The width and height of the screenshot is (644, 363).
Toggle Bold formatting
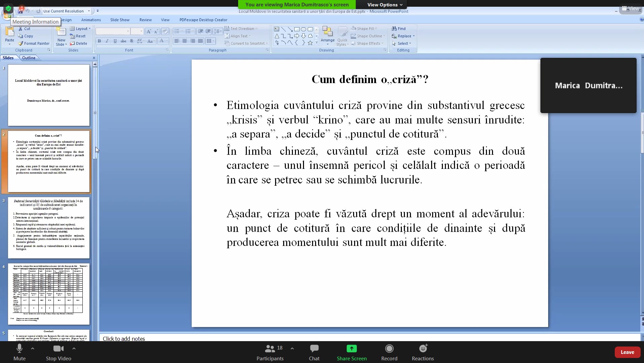[99, 41]
